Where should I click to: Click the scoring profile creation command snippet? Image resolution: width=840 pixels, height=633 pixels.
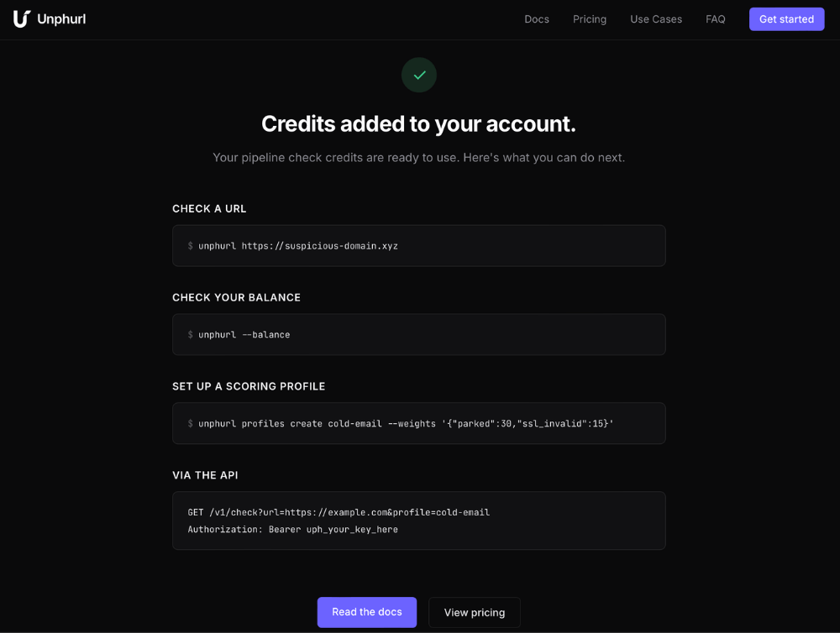tap(418, 423)
